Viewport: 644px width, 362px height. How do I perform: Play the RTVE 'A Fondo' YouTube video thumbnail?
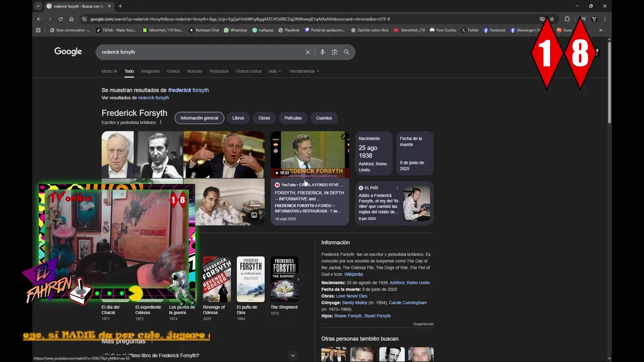310,155
